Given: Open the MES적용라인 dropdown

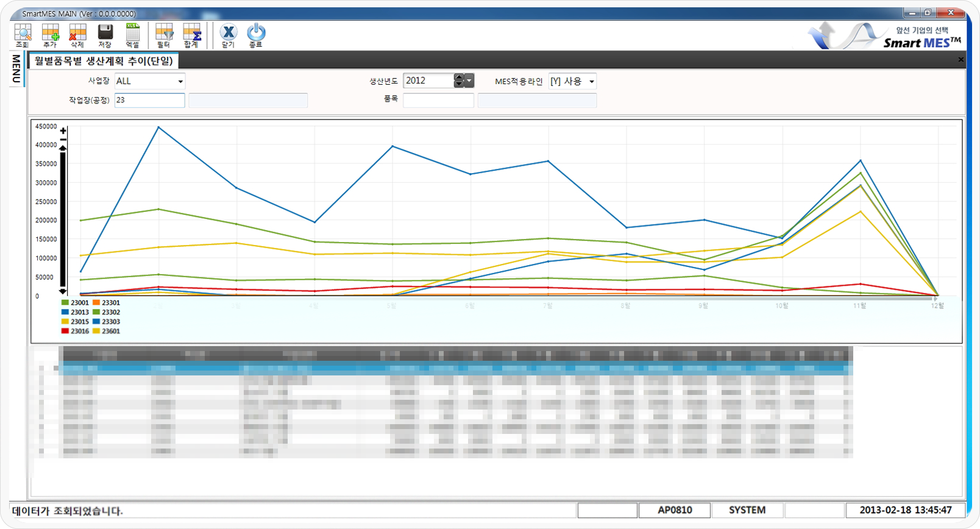Looking at the screenshot, I should click(591, 82).
